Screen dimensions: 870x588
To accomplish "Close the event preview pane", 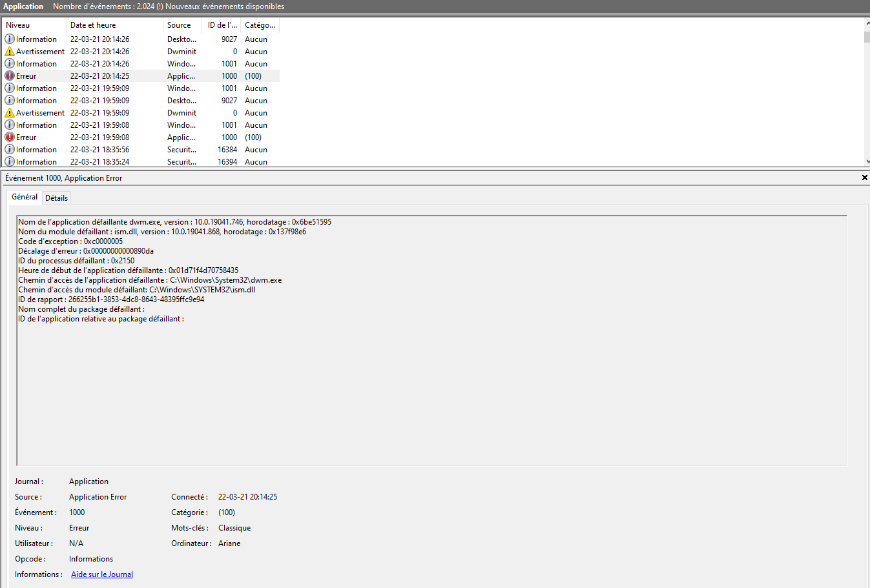I will click(x=864, y=177).
